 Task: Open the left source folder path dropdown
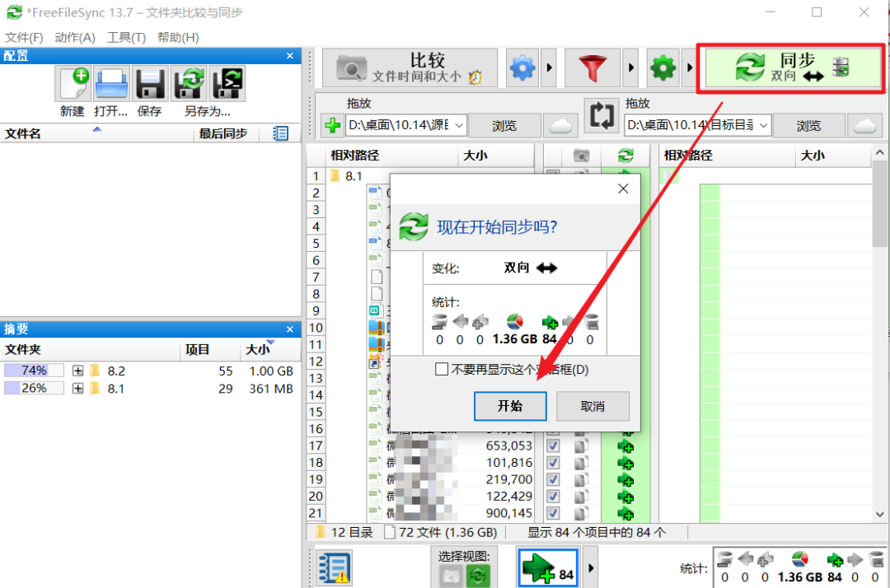pyautogui.click(x=459, y=125)
